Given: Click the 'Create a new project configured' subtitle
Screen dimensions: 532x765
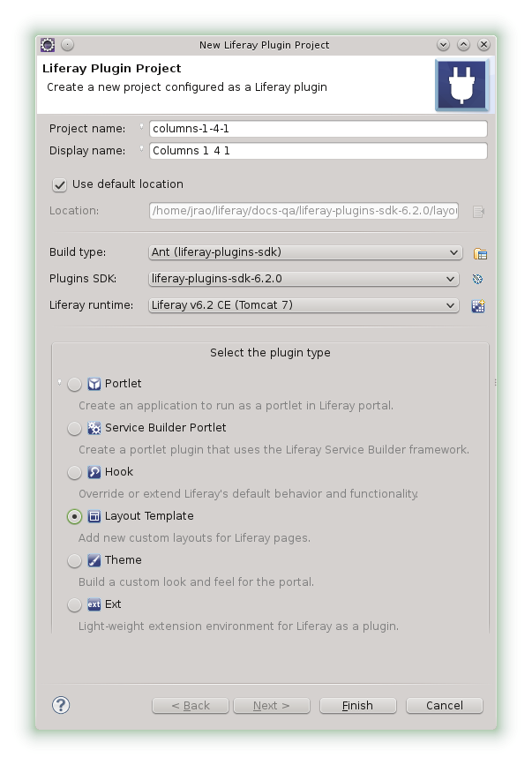Looking at the screenshot, I should [x=187, y=87].
